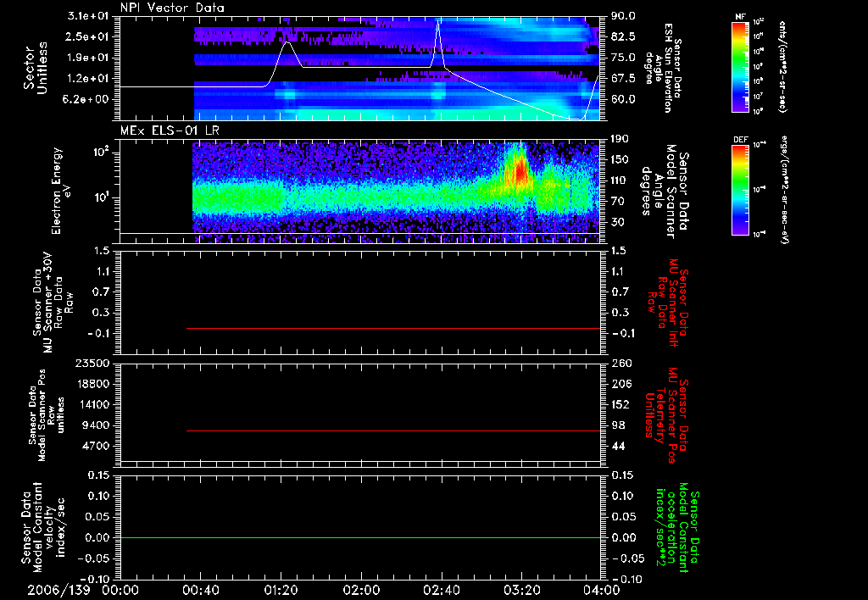Click the '01:20' time axis label
The width and height of the screenshot is (868, 600).
[281, 590]
